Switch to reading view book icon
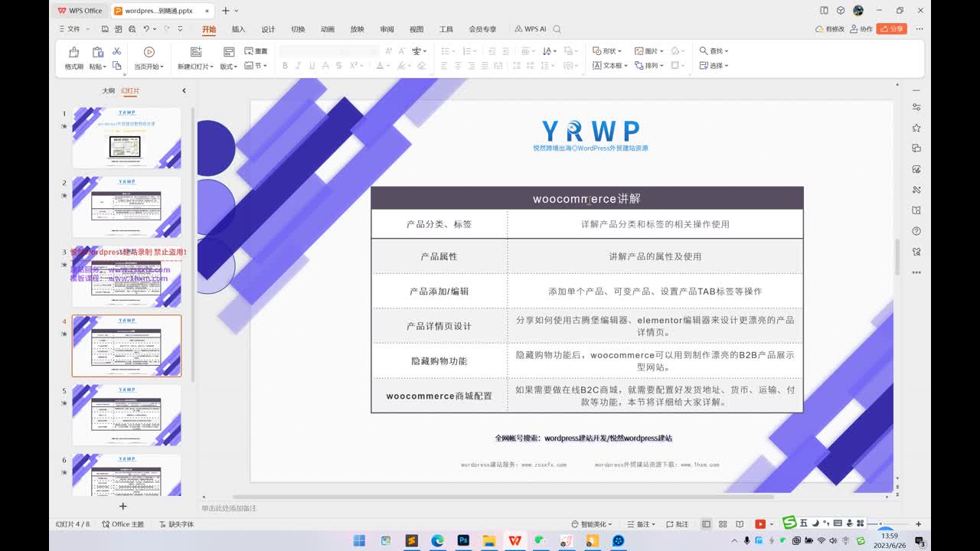Image resolution: width=980 pixels, height=551 pixels. click(740, 524)
